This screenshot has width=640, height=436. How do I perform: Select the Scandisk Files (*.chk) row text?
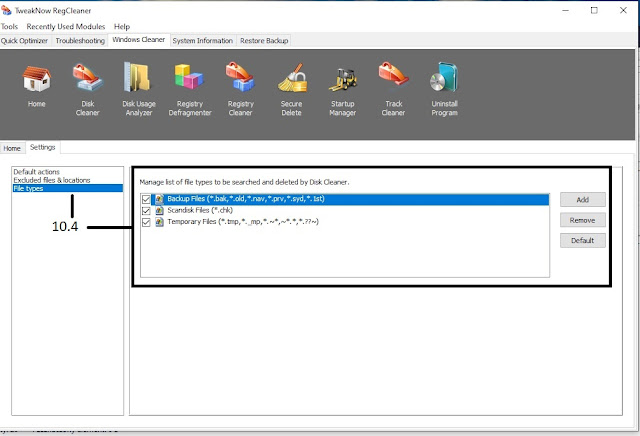(200, 210)
